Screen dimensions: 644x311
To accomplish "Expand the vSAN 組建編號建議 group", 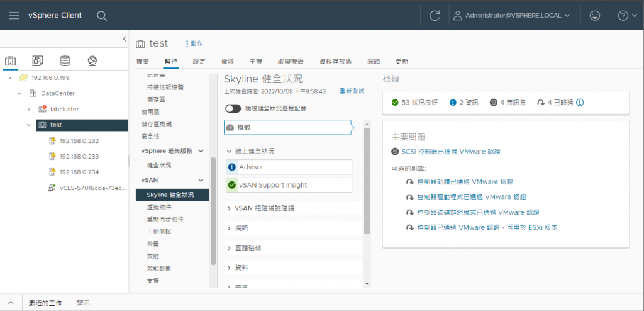I will pos(229,208).
